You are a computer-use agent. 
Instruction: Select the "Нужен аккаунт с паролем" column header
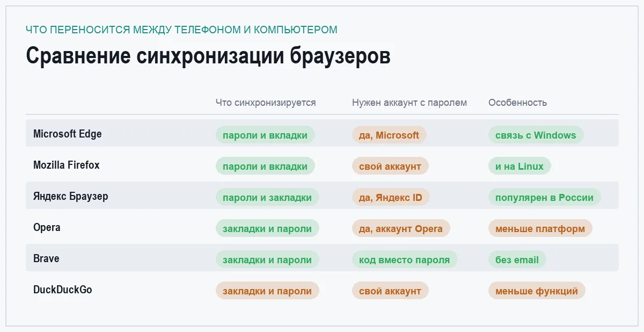coord(409,103)
